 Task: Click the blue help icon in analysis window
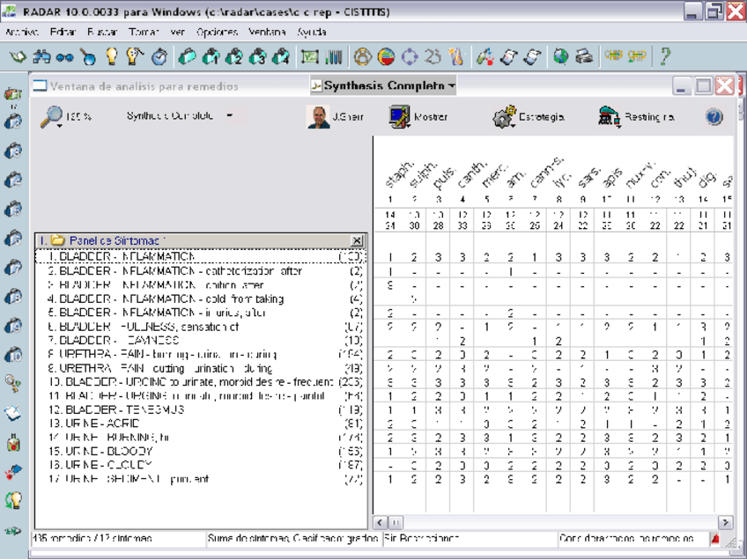714,116
